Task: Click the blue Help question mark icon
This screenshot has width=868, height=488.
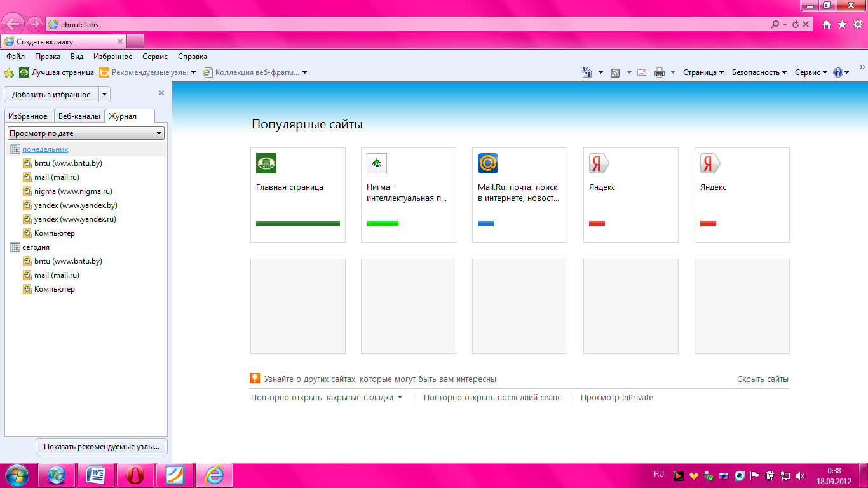Action: click(x=837, y=72)
